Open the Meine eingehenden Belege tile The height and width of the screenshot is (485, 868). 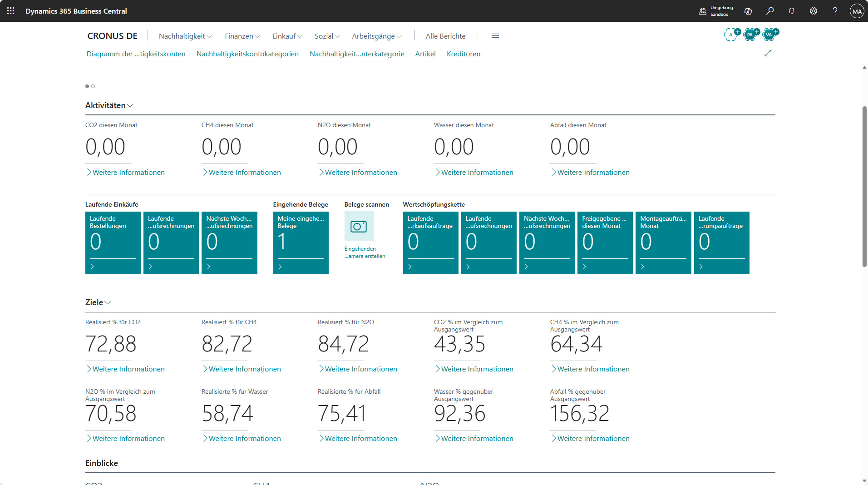pyautogui.click(x=301, y=243)
